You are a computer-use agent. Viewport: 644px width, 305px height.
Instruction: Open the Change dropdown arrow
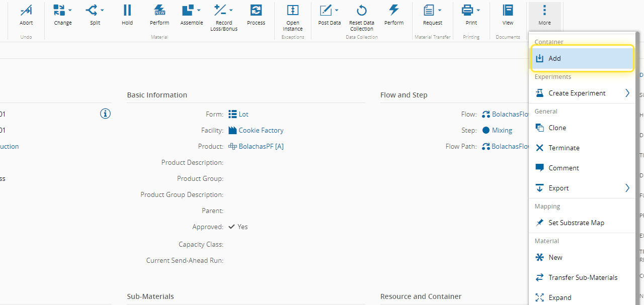pyautogui.click(x=70, y=10)
